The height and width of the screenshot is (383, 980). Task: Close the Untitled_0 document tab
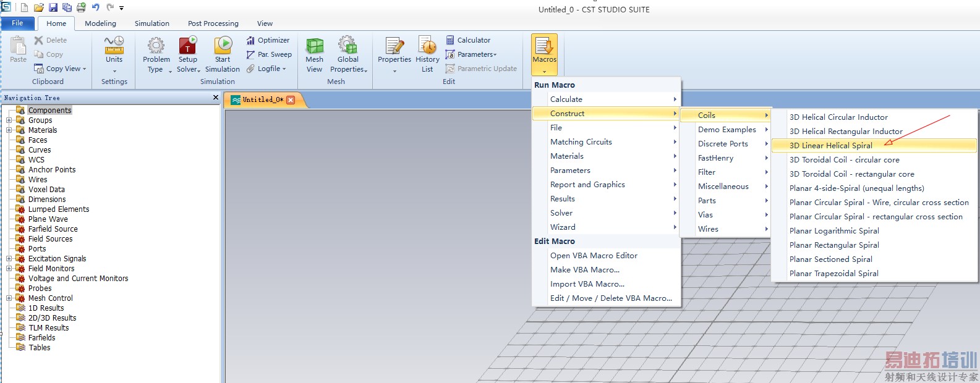tap(291, 99)
